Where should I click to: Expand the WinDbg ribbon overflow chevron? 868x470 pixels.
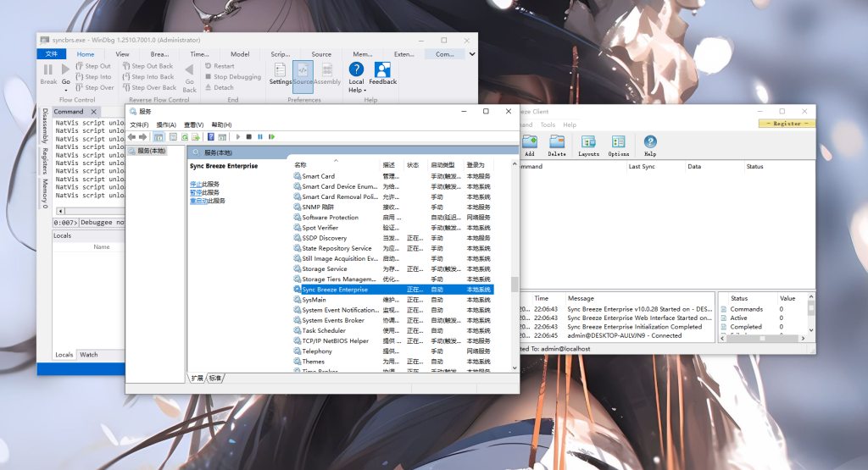472,54
